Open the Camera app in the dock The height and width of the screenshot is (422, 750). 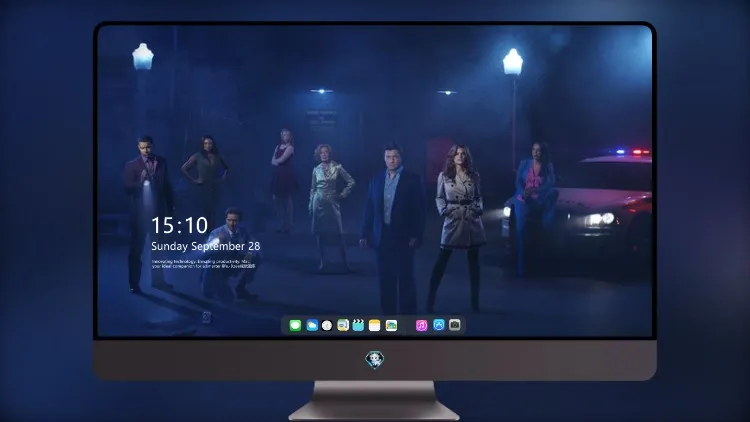[455, 325]
